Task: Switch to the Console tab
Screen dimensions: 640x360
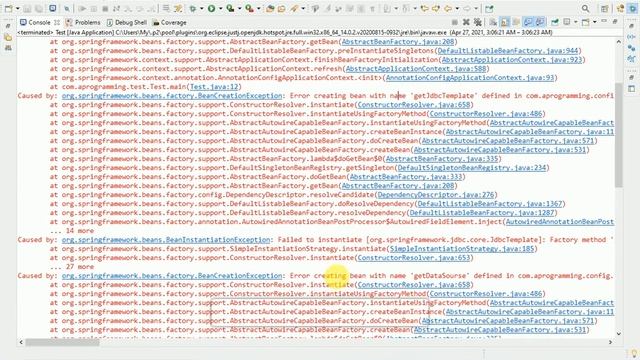Action: coord(39,22)
